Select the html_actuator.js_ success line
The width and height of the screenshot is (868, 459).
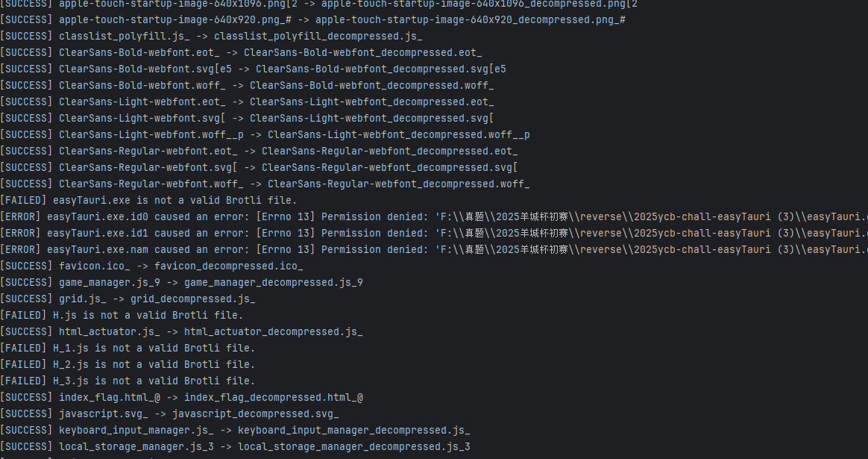181,331
